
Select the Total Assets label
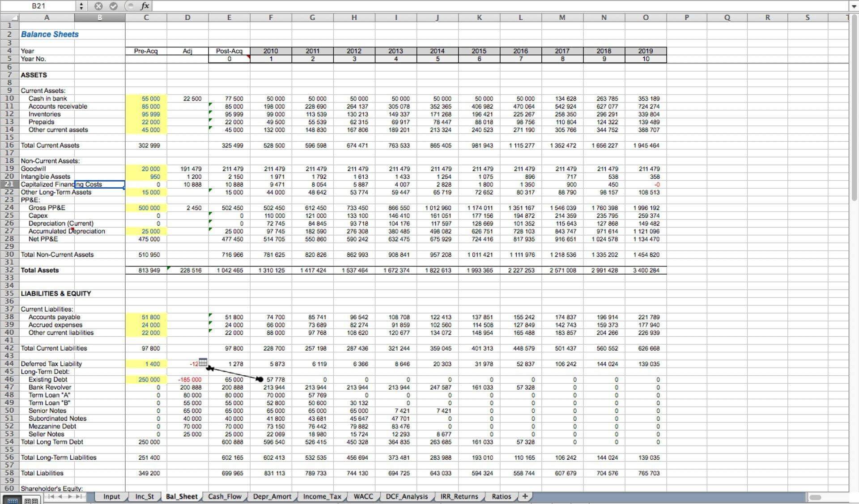pos(40,270)
